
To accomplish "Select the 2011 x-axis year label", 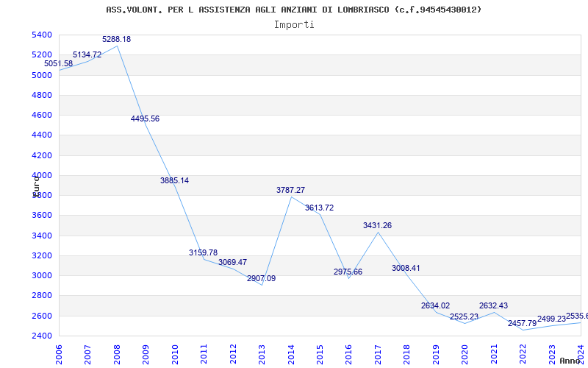I will coord(204,355).
